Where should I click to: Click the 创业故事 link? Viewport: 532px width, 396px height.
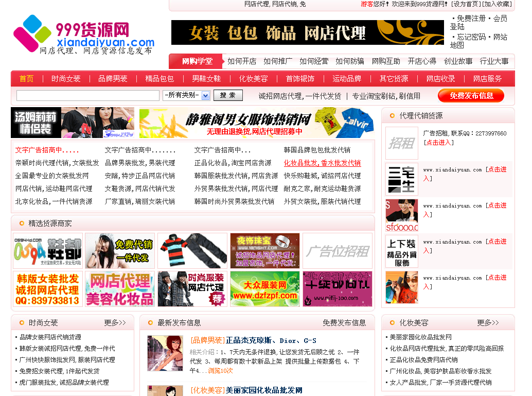tap(458, 61)
